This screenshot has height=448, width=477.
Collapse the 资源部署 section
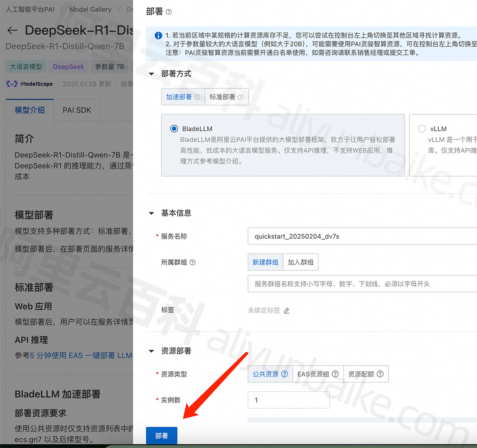[151, 351]
